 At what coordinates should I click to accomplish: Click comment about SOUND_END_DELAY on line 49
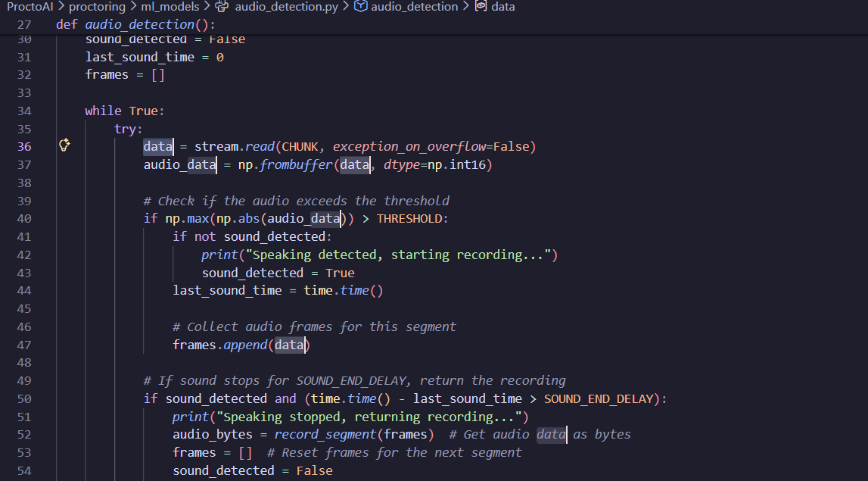[x=354, y=381]
